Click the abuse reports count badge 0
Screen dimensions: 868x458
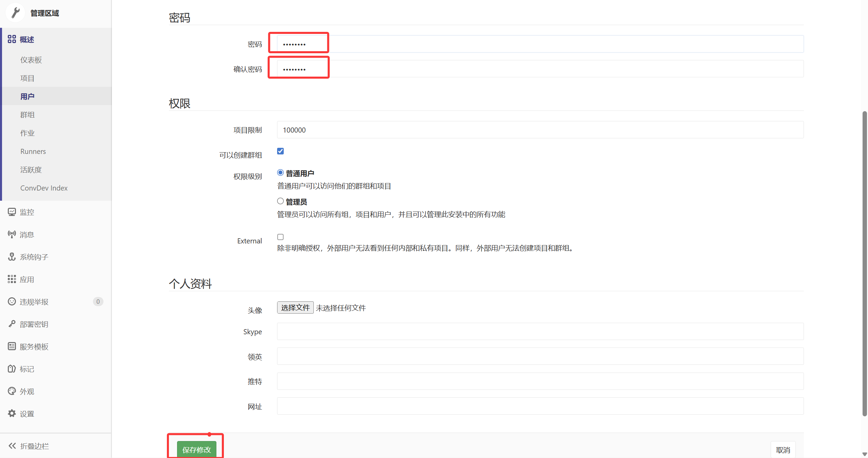(x=98, y=301)
